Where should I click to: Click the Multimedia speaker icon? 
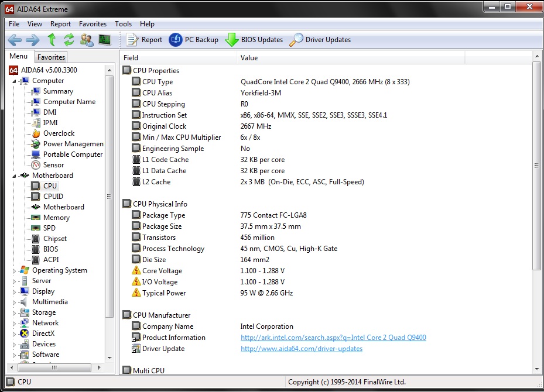coord(24,302)
